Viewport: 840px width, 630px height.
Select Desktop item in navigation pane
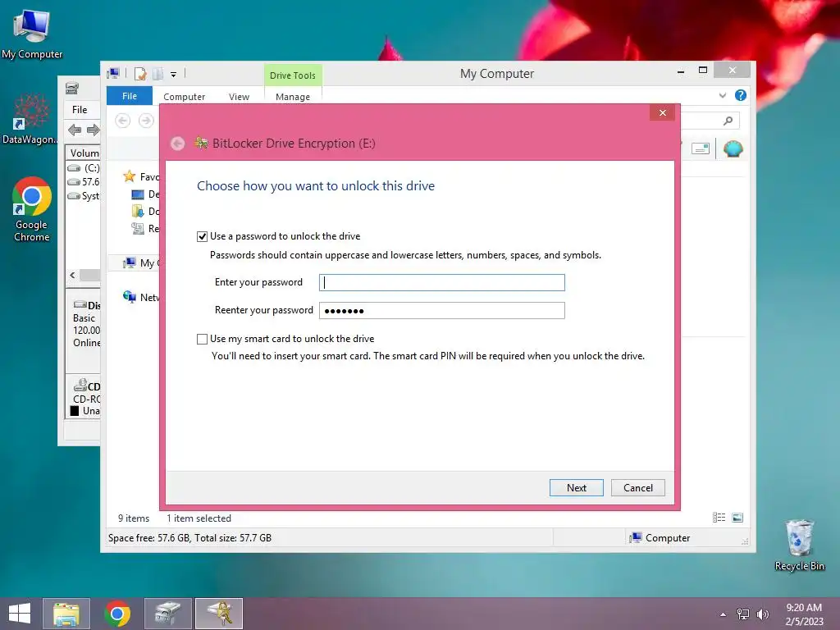(x=146, y=194)
